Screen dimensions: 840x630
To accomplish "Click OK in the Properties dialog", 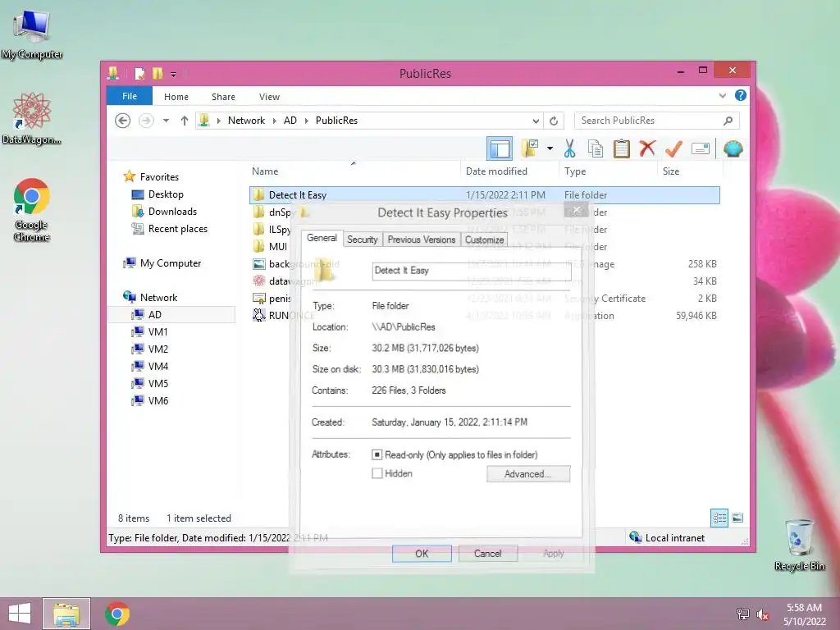I will [422, 554].
